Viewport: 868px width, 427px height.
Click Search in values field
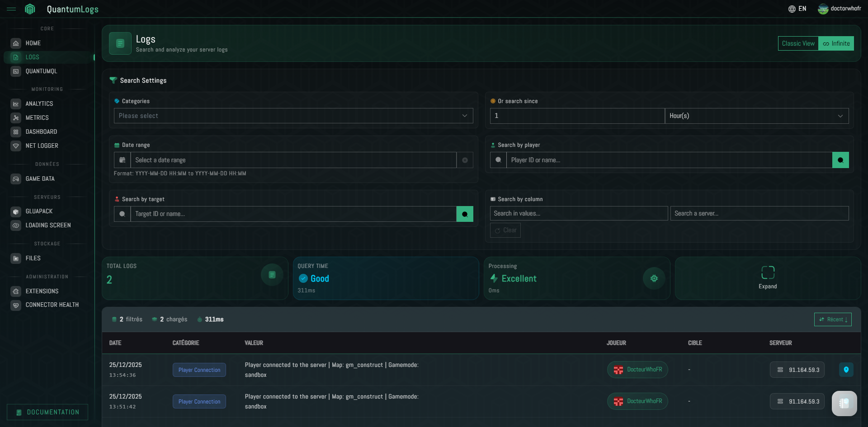point(579,213)
